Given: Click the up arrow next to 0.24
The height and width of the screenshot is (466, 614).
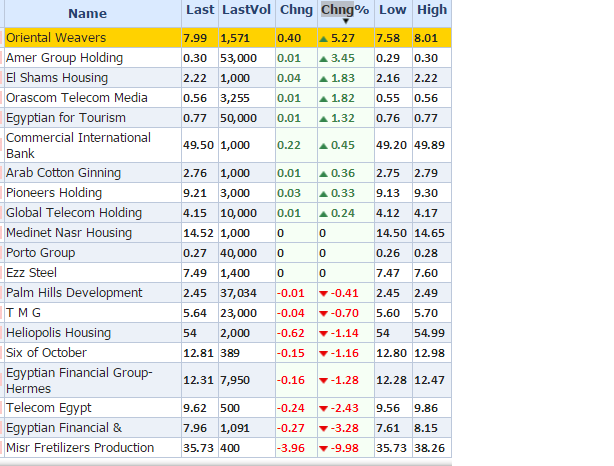Looking at the screenshot, I should coord(323,214).
